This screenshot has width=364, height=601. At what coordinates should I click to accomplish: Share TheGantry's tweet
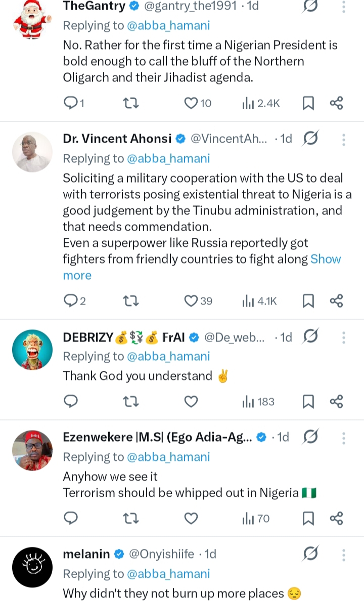336,103
